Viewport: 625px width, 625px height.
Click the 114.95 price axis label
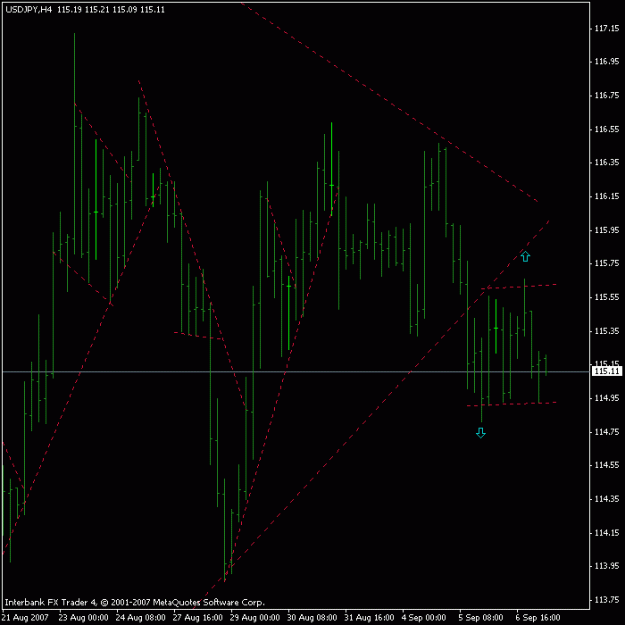tap(607, 398)
